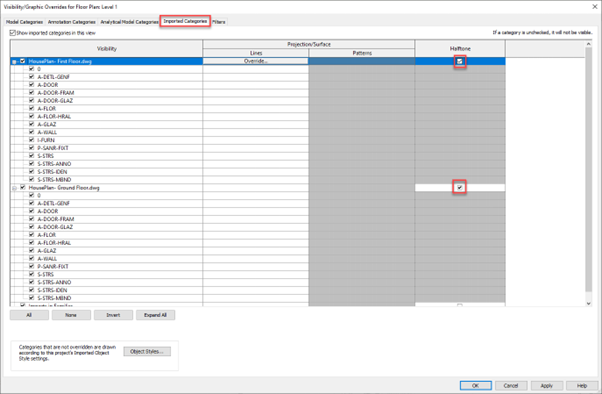Switch to the Model Categories tab
Screen dimensions: 602x394
(x=25, y=22)
